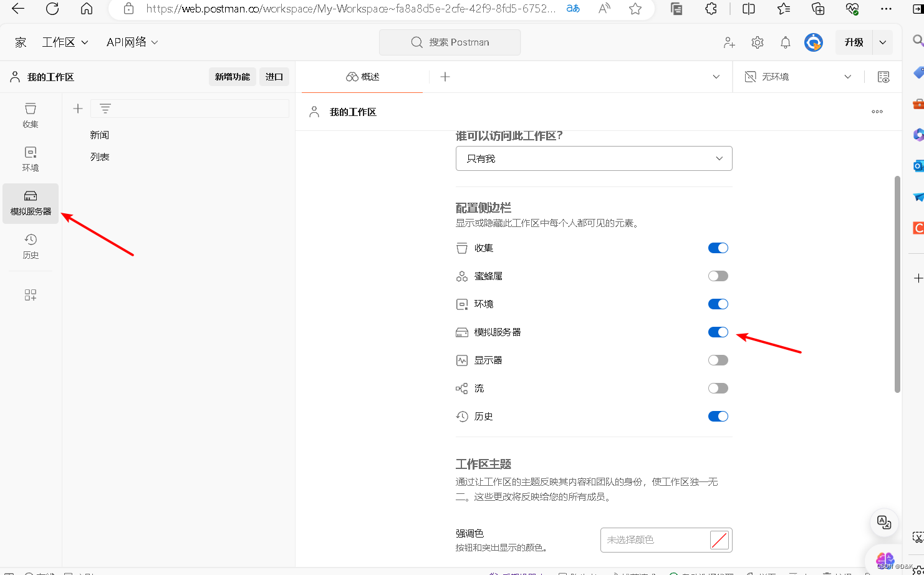924x575 pixels.
Task: Open the 收集 (Collections) sidebar panel
Action: tap(31, 115)
